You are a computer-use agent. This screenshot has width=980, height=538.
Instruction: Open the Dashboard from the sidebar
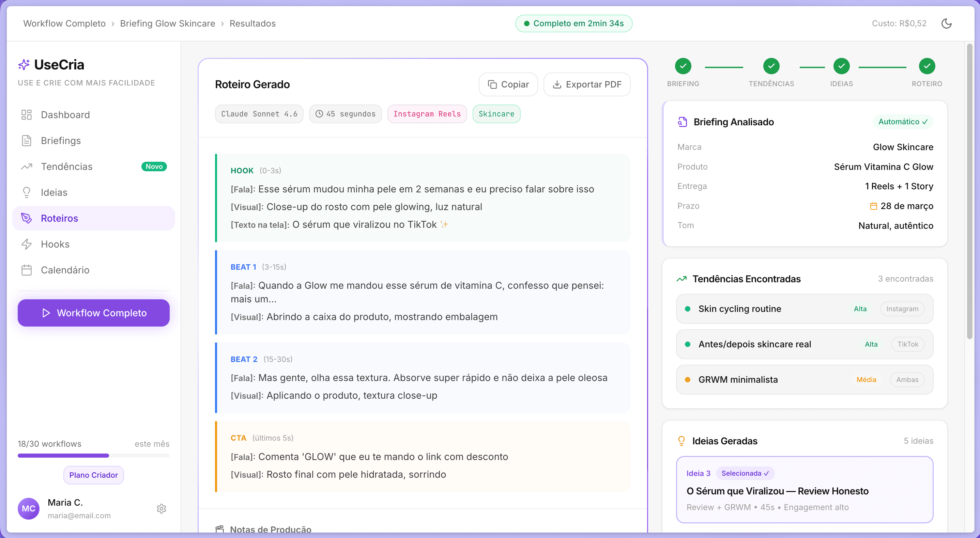pos(65,114)
